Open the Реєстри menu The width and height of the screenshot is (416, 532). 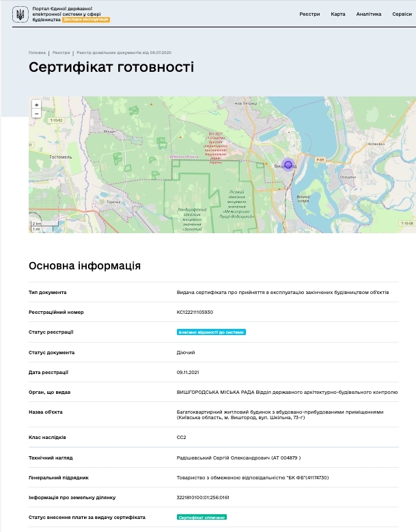pyautogui.click(x=309, y=14)
